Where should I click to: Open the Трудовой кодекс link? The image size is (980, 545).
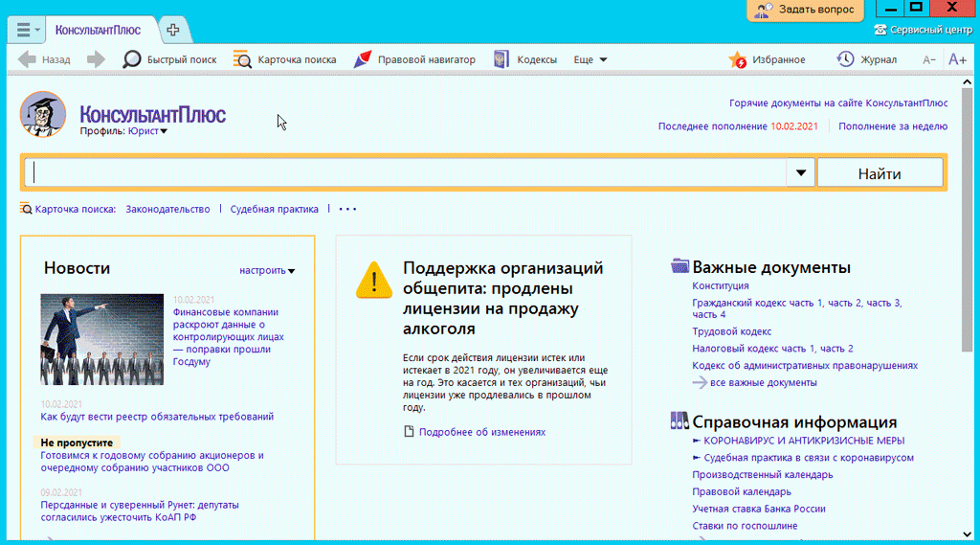[731, 331]
